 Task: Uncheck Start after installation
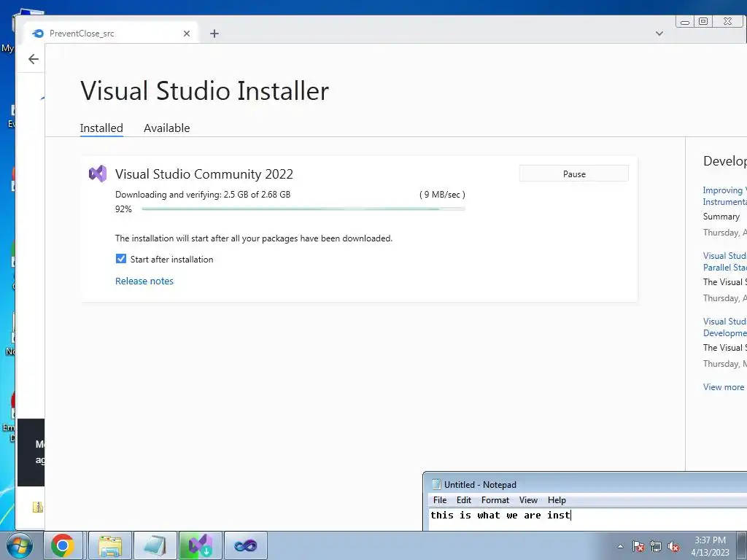pyautogui.click(x=121, y=259)
